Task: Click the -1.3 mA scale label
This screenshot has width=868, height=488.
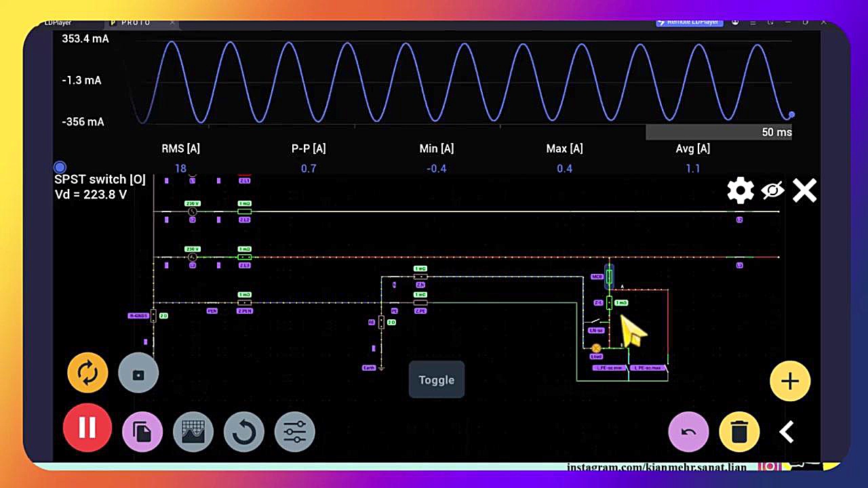Action: tap(81, 80)
